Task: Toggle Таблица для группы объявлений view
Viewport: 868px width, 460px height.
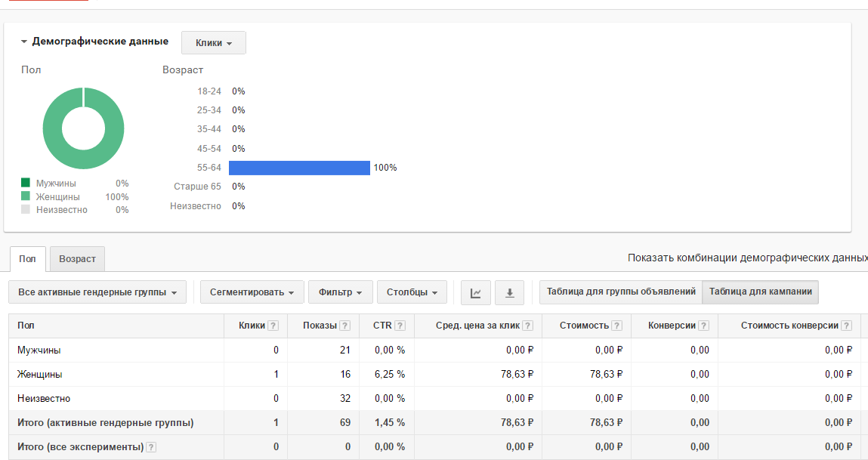Action: pyautogui.click(x=621, y=292)
